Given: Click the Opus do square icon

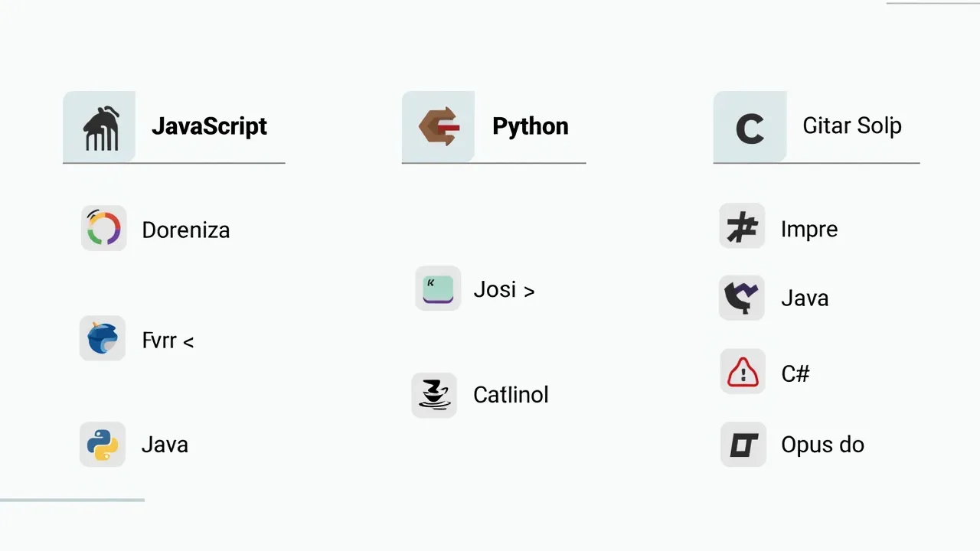Looking at the screenshot, I should coord(743,445).
